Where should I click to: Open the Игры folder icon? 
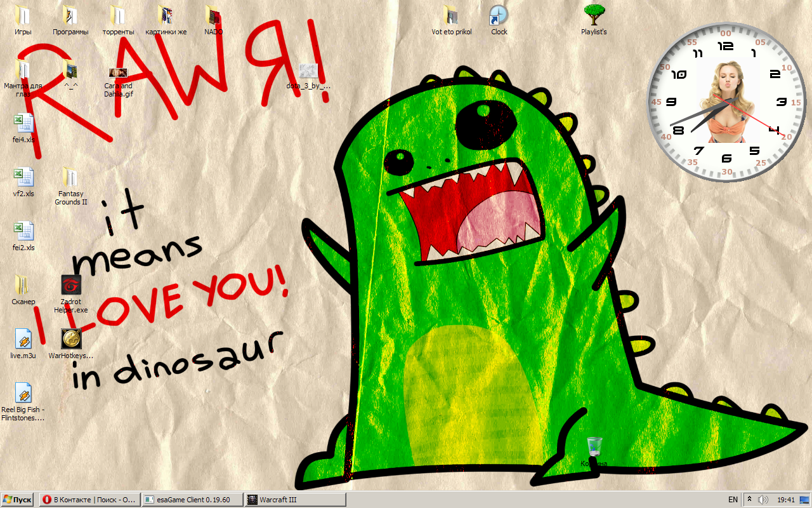23,15
